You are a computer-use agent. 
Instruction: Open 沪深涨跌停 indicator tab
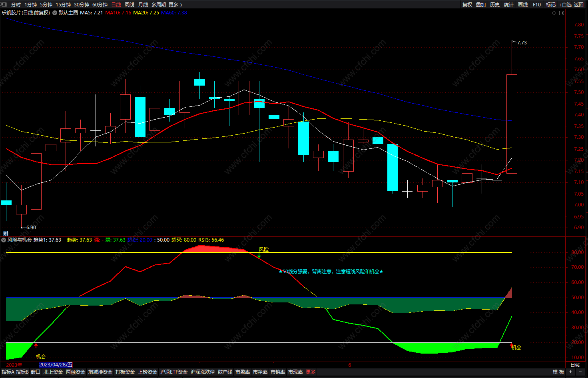[x=203, y=372]
